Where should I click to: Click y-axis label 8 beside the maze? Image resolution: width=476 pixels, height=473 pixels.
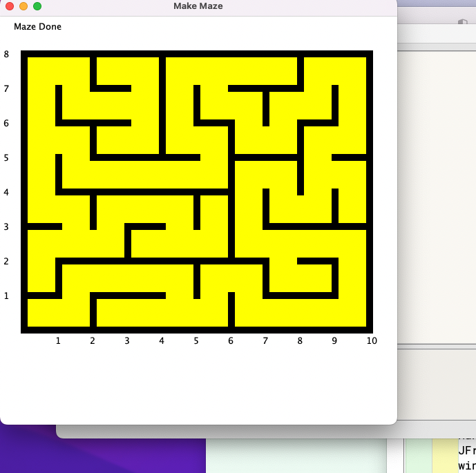click(x=7, y=54)
